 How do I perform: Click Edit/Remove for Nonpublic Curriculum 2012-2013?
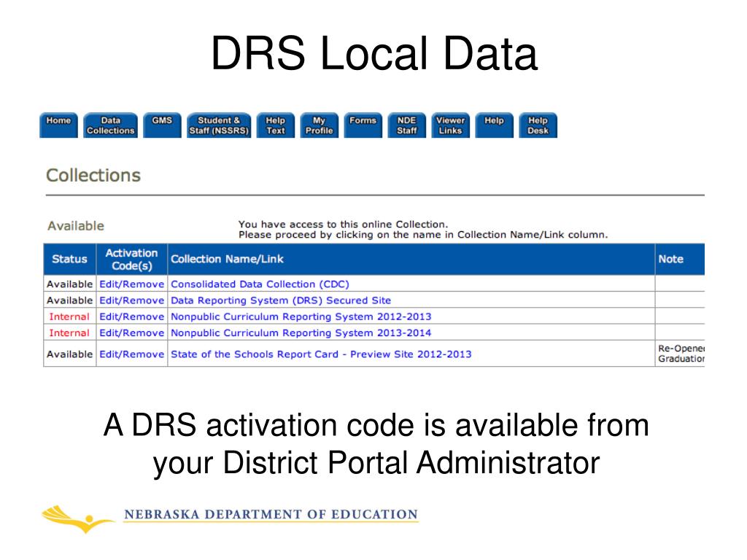(131, 316)
